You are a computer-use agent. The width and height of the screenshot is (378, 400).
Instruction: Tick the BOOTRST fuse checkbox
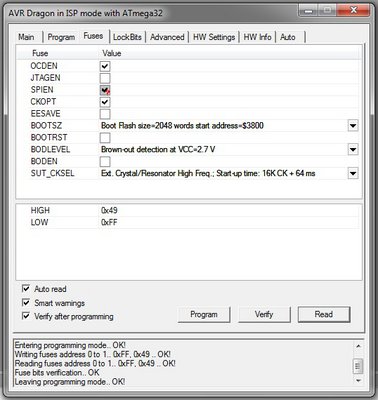click(105, 138)
